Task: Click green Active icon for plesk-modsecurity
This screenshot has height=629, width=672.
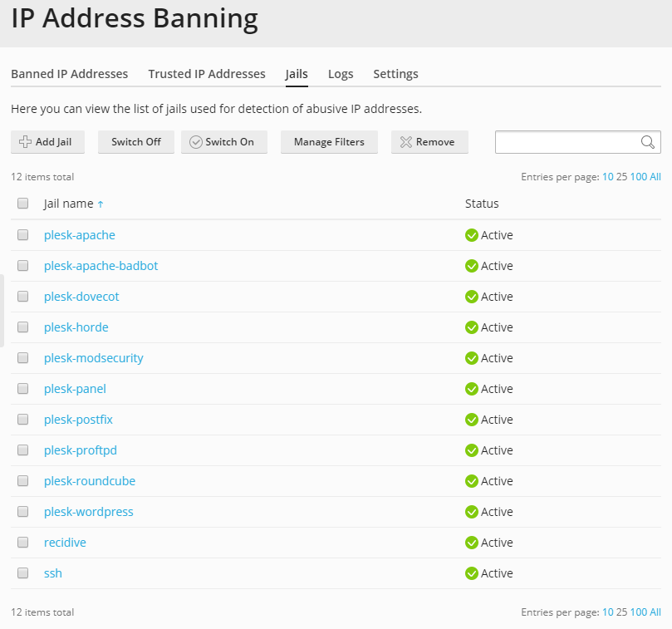Action: point(472,358)
